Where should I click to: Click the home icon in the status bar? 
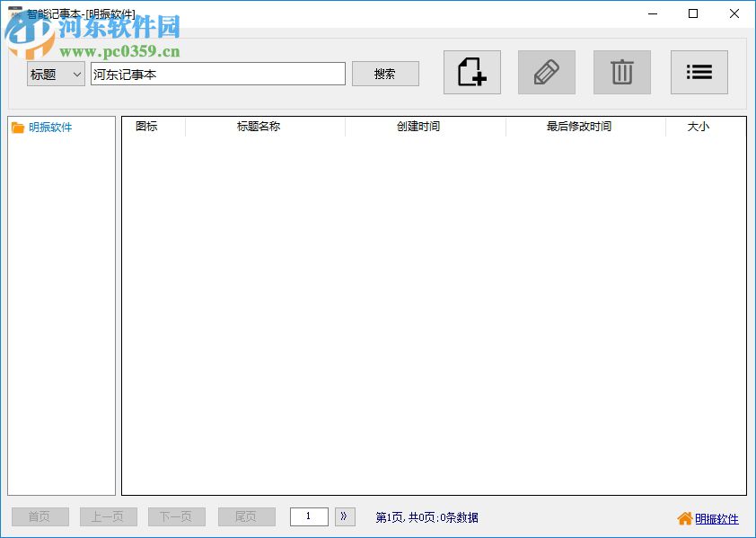coord(683,517)
